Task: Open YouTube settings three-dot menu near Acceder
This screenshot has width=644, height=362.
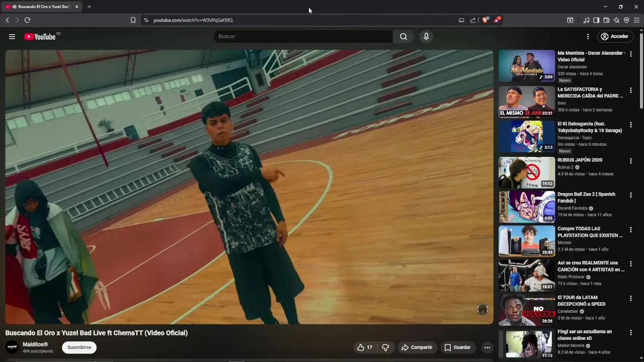Action: tap(588, 36)
